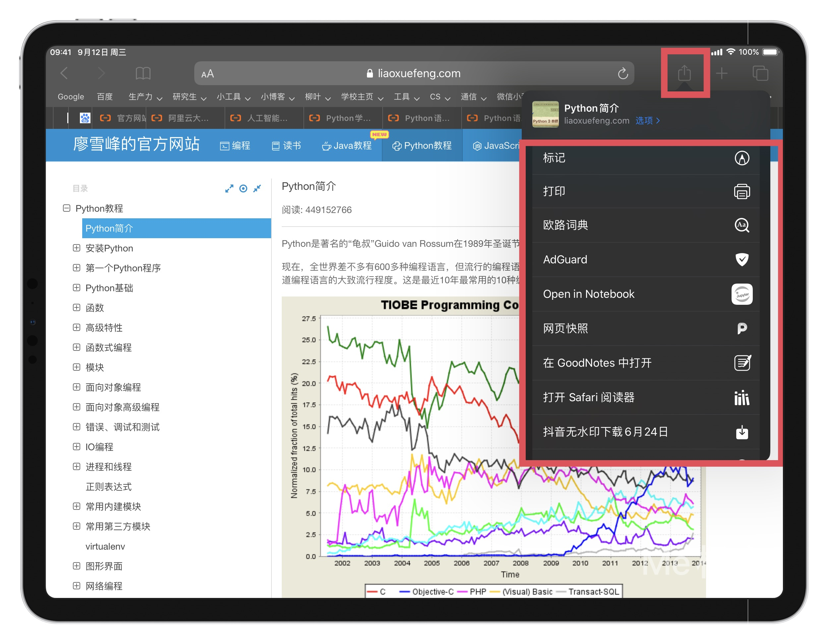Locate current chapter target icon

point(243,188)
